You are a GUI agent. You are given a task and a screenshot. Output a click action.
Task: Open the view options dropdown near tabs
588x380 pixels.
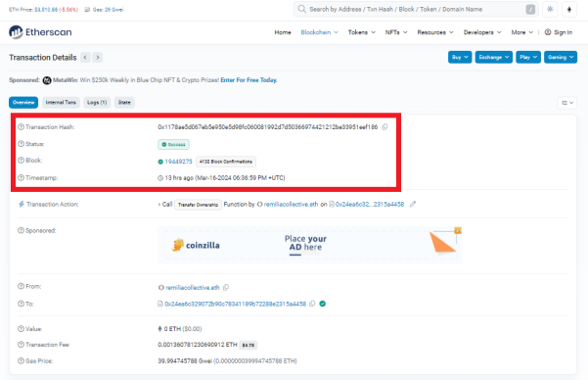point(567,103)
